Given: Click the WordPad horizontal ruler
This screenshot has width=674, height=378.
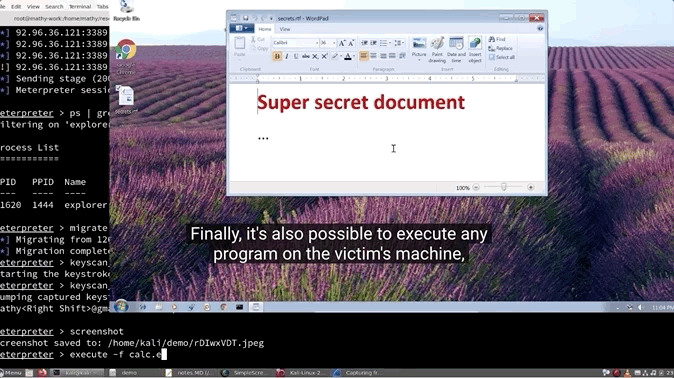Looking at the screenshot, I should (x=386, y=79).
